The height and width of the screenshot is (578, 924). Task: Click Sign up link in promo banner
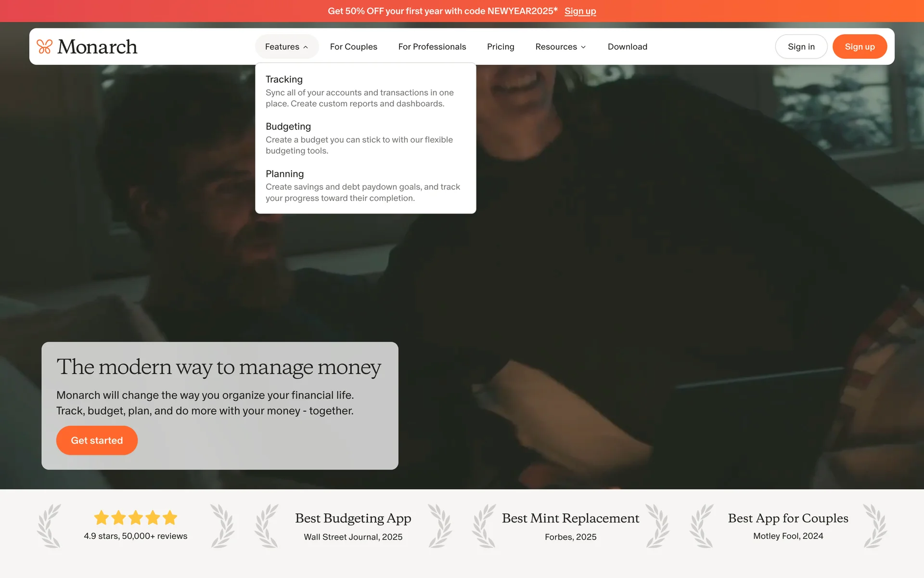(580, 11)
